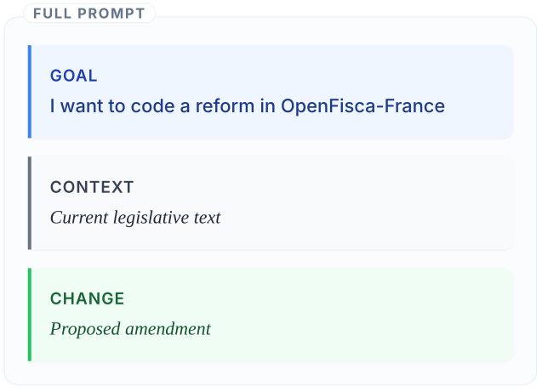
Task: Click the Proposed amendment text
Action: [130, 329]
